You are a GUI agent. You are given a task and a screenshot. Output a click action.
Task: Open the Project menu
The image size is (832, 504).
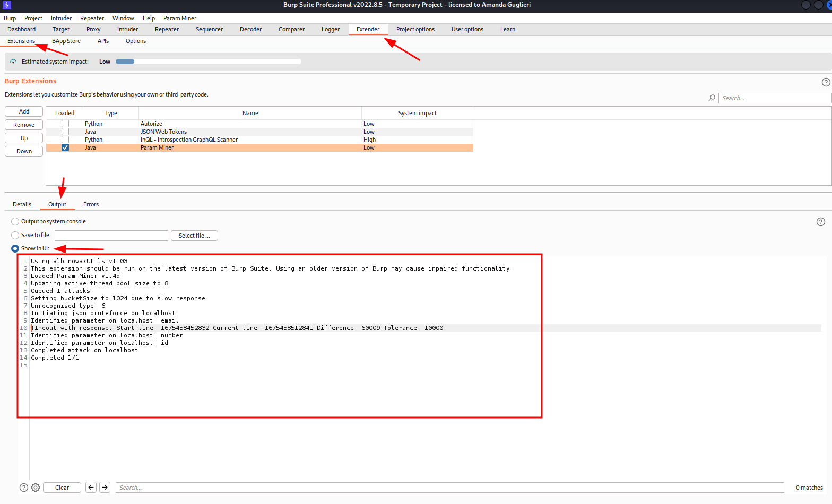[x=33, y=18]
